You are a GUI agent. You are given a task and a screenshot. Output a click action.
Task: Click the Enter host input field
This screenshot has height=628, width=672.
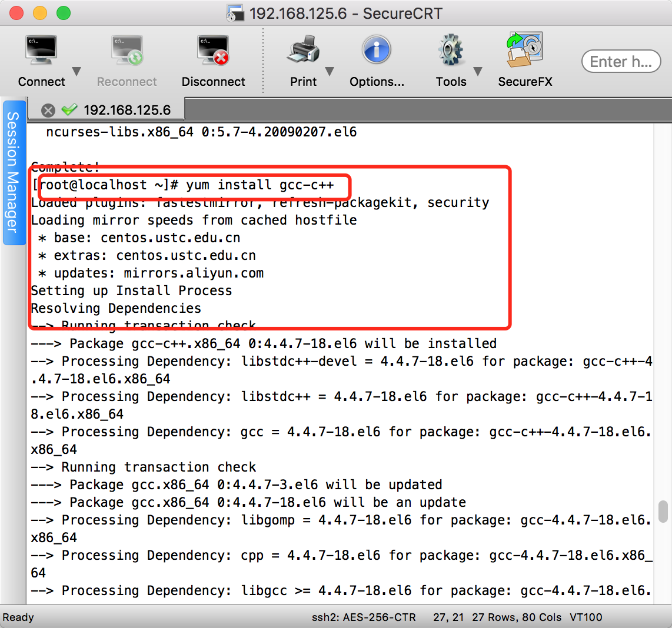(x=621, y=62)
